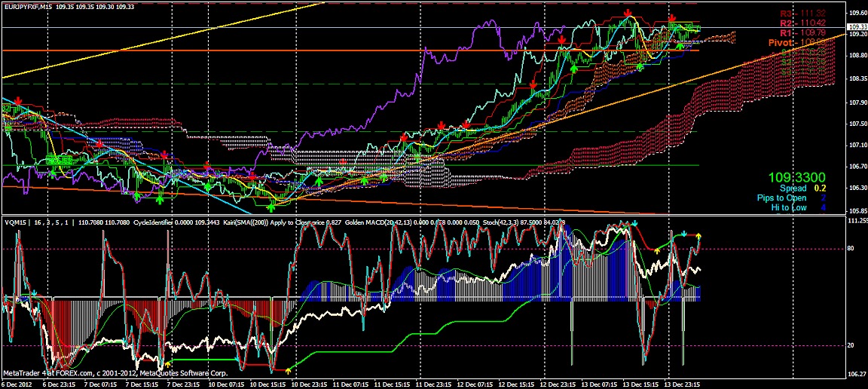868x389 pixels.
Task: Click the 108.80 price axis label
Action: coord(857,55)
